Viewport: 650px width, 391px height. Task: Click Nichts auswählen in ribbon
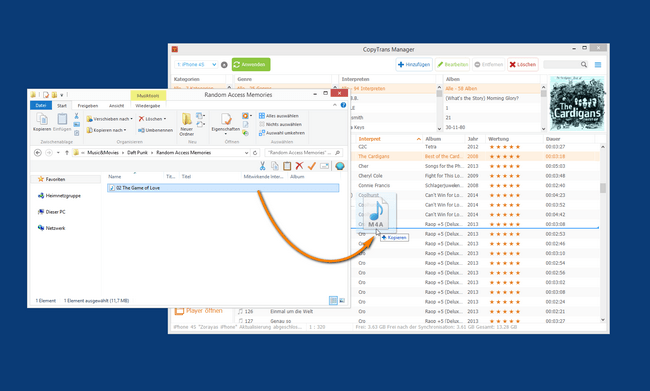pyautogui.click(x=280, y=124)
